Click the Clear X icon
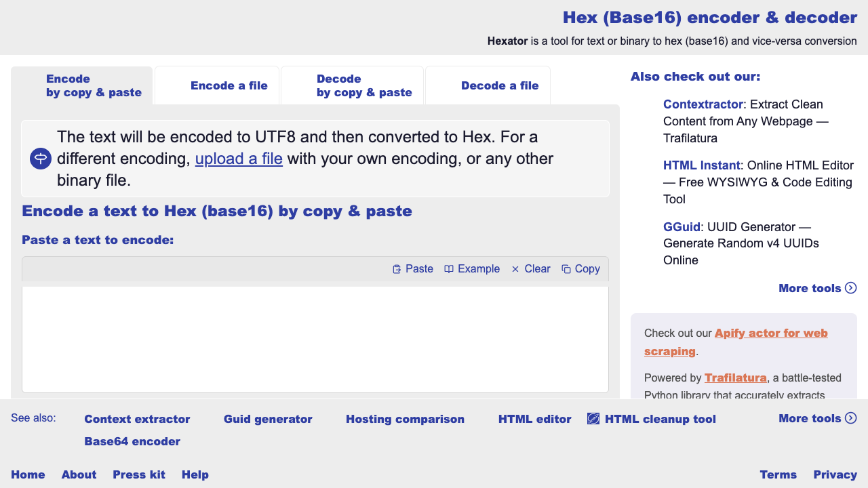 (x=515, y=269)
